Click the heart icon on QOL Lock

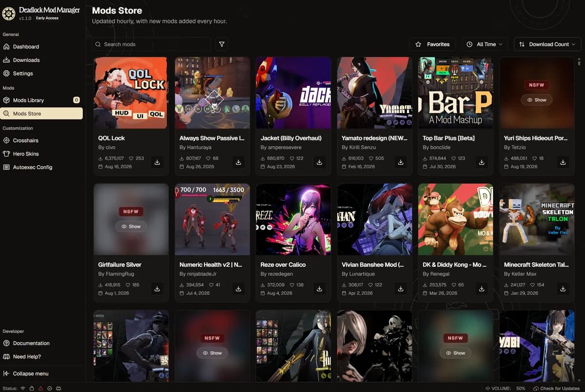pyautogui.click(x=132, y=158)
